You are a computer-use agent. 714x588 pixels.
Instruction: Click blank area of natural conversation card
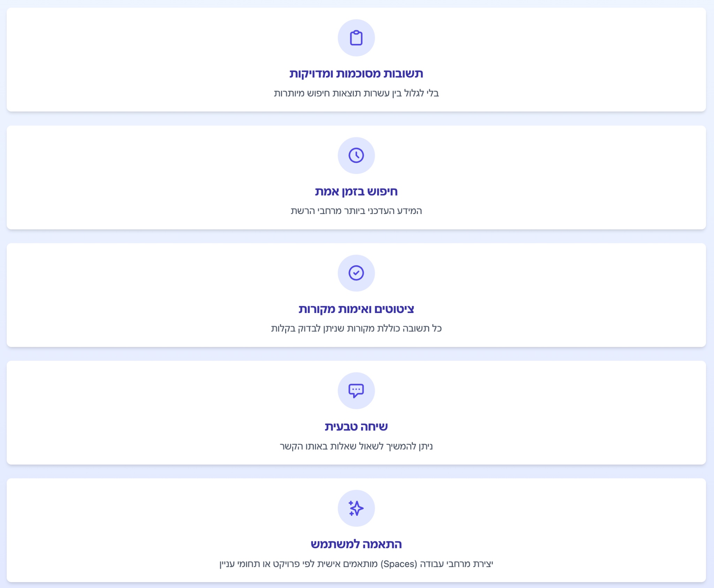(139, 412)
